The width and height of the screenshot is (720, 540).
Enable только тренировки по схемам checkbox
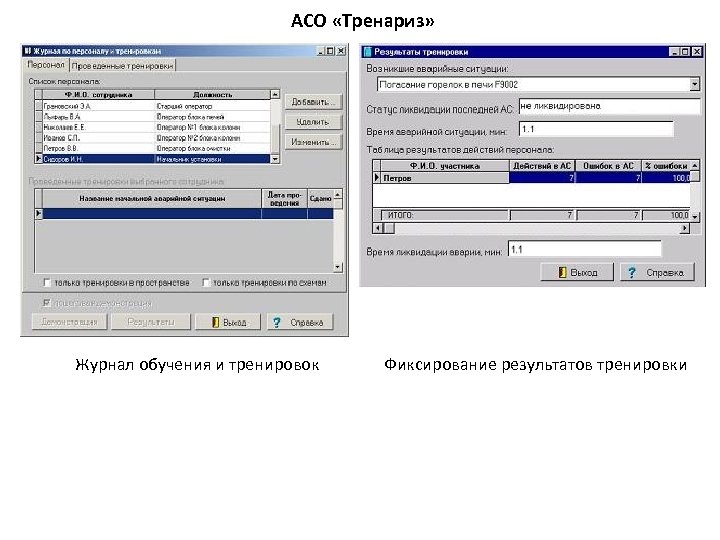pyautogui.click(x=206, y=282)
